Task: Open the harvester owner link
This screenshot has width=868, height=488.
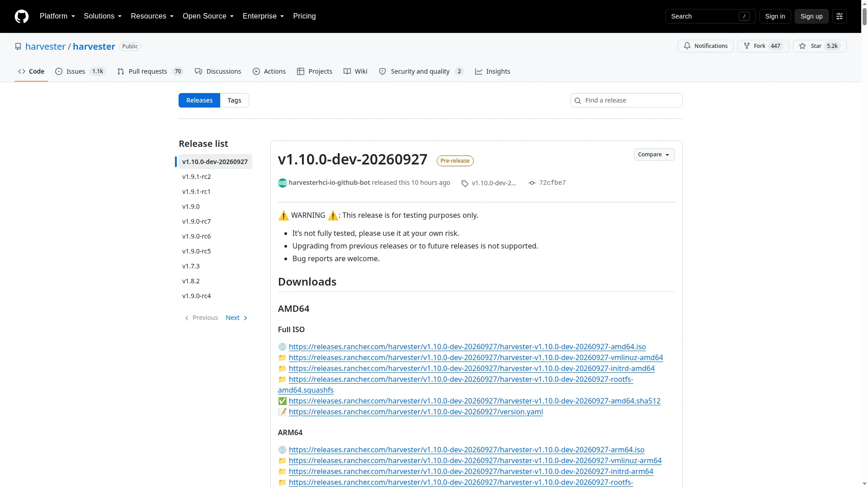Action: pyautogui.click(x=45, y=47)
